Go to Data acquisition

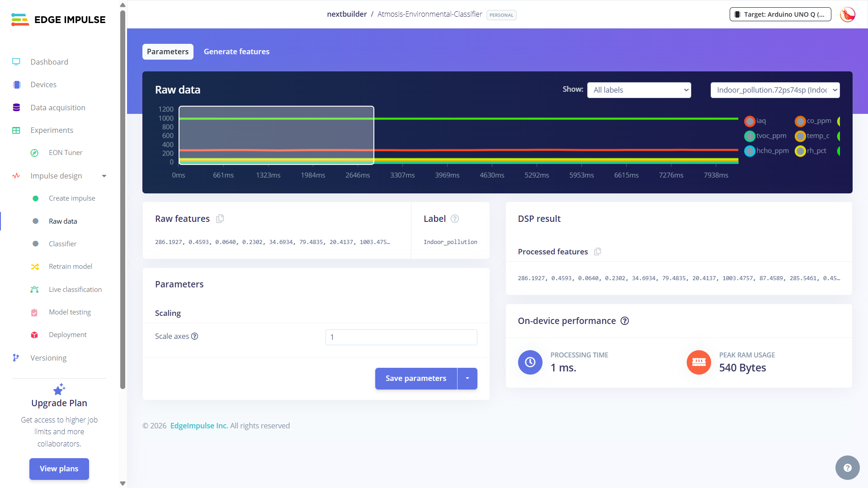pyautogui.click(x=58, y=108)
